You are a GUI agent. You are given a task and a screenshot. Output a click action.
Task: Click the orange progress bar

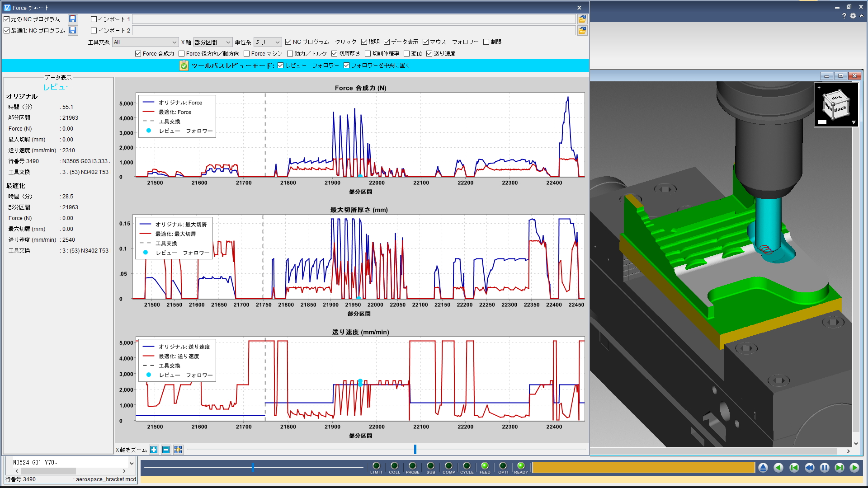[643, 468]
